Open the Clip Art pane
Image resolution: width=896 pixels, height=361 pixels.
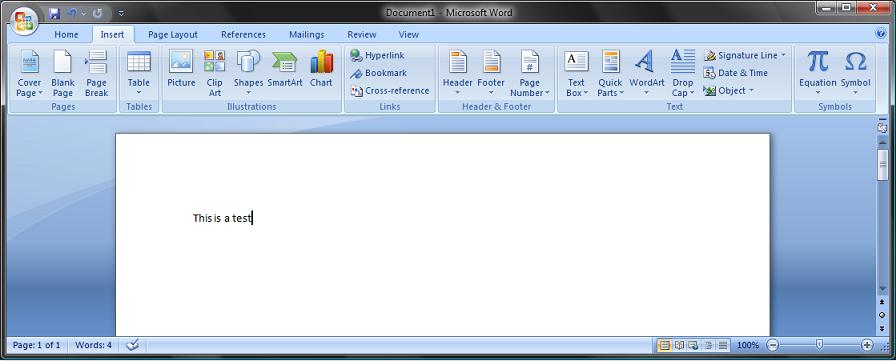214,73
